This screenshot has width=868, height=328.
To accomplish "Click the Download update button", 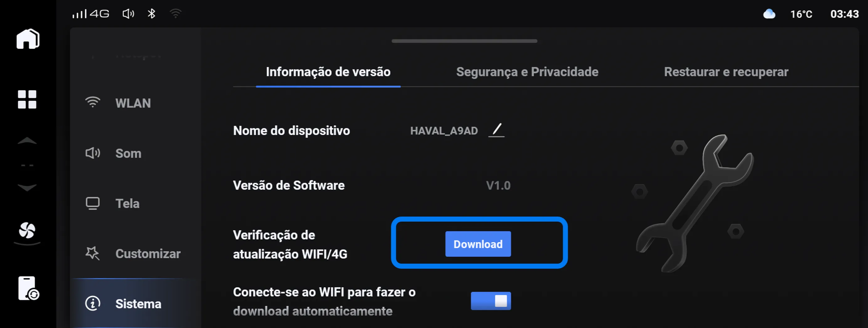I will (478, 244).
